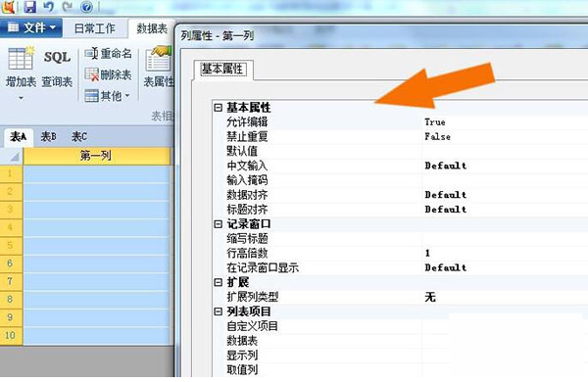Open the 其他 dropdown in ribbon

tap(107, 96)
